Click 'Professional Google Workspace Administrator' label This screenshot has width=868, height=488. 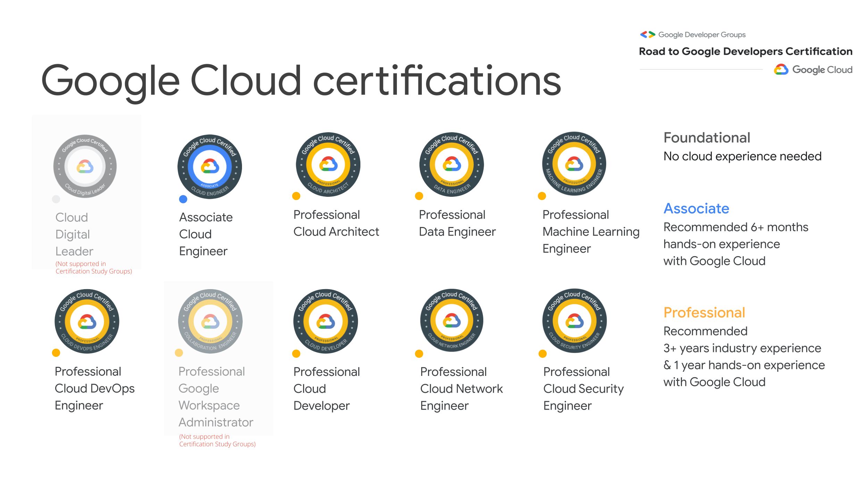pos(216,397)
